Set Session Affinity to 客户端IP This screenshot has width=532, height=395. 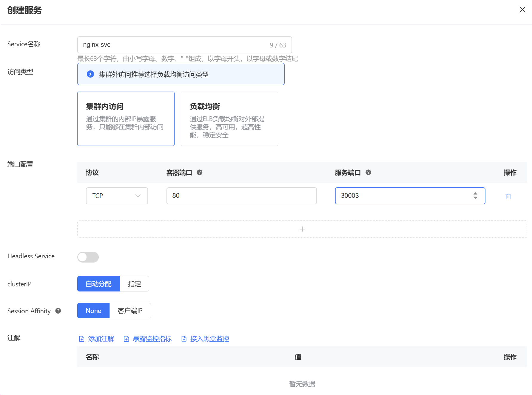[x=130, y=311]
